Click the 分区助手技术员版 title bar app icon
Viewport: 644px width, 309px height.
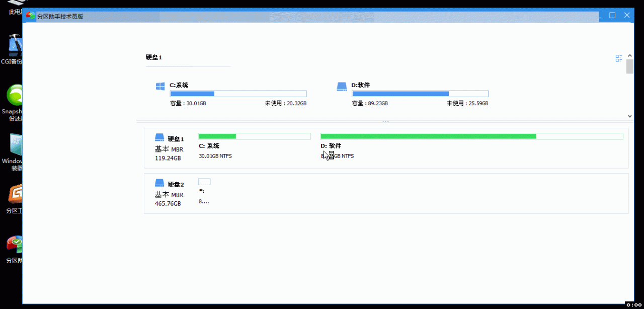coord(31,16)
